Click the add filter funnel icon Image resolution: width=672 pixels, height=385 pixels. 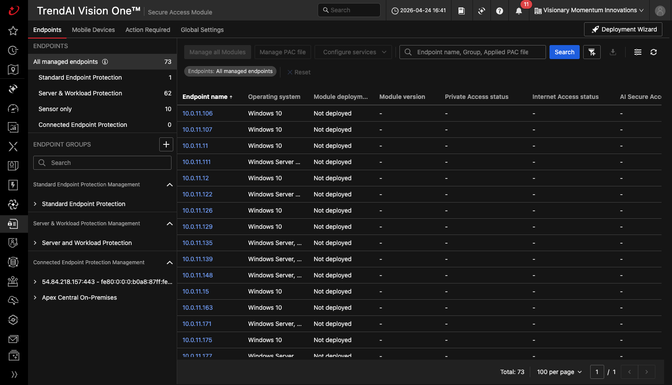592,52
